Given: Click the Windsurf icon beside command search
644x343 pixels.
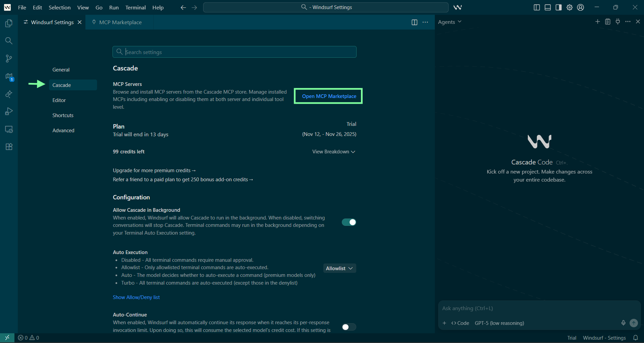Looking at the screenshot, I should (x=458, y=7).
